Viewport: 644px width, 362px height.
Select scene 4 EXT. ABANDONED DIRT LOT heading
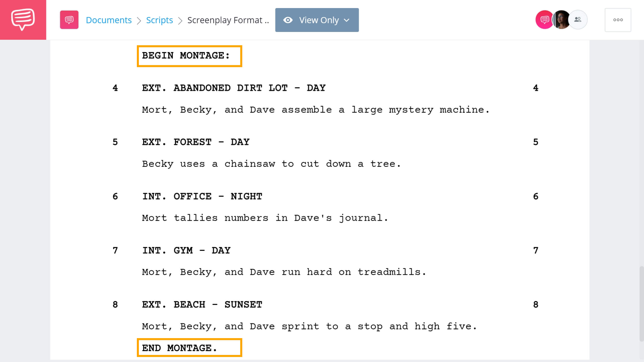[x=233, y=88]
